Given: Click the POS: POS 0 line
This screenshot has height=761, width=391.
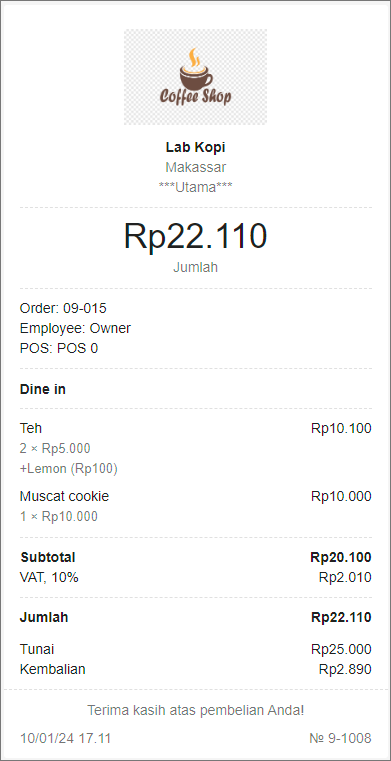Looking at the screenshot, I should point(59,348).
